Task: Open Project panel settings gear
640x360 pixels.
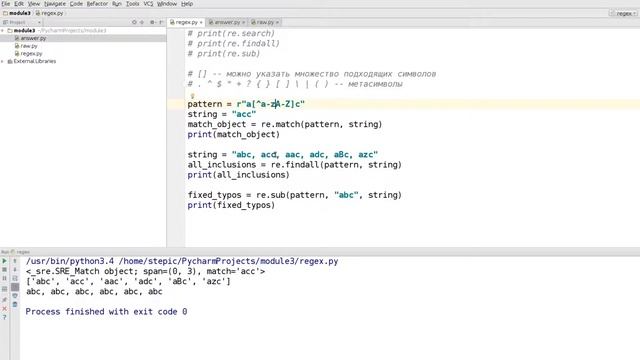Action: point(152,22)
